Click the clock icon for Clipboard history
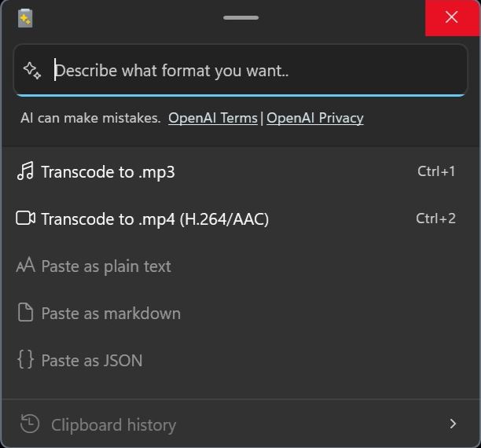The width and height of the screenshot is (481, 448). 30,424
